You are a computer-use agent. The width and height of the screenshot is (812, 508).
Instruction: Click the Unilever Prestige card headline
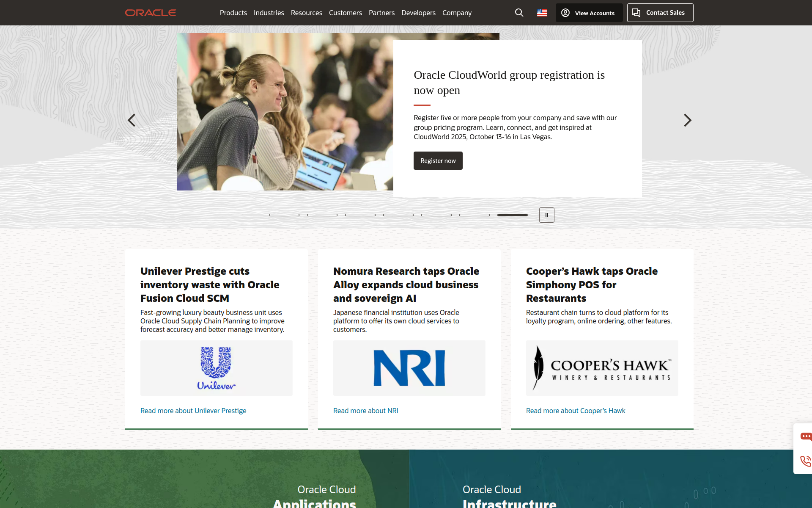pyautogui.click(x=210, y=284)
